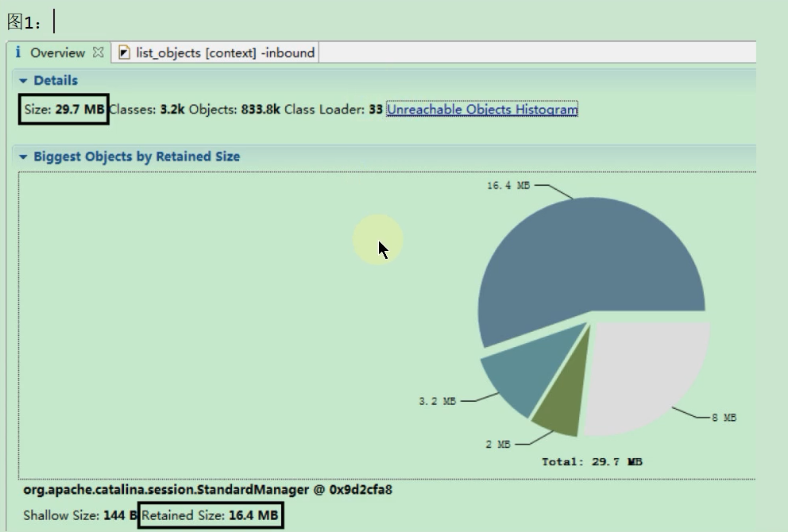Collapse the Details section
788x532 pixels.
[x=22, y=80]
